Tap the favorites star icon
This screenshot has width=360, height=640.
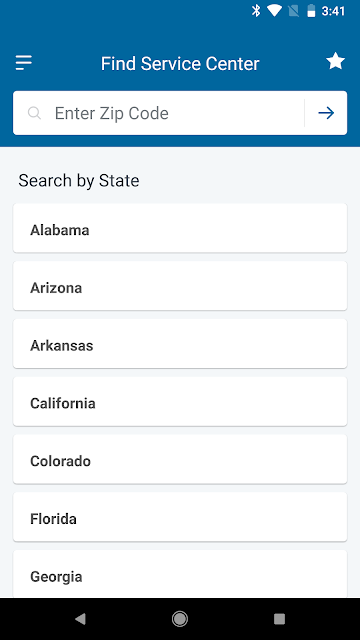coord(336,62)
